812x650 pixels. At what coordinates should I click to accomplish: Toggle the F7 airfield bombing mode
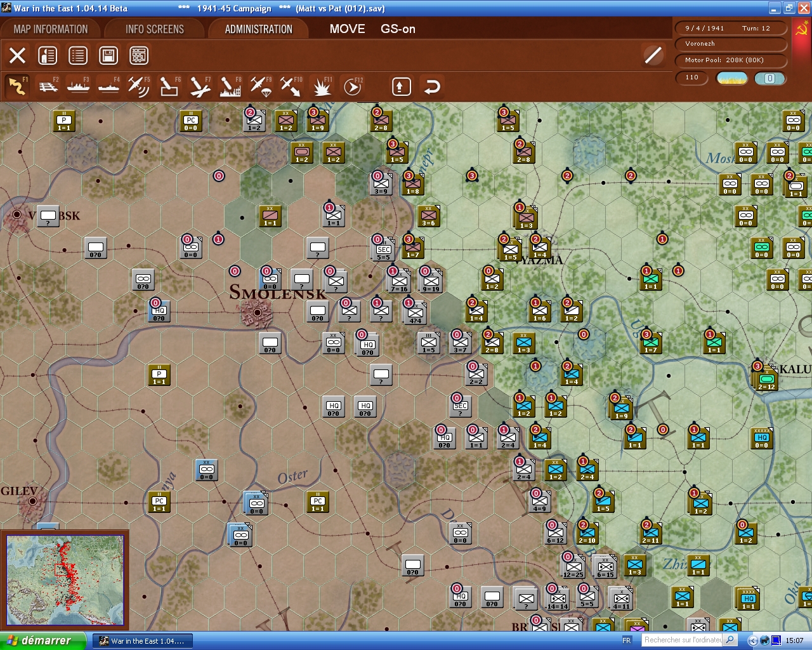[x=200, y=86]
